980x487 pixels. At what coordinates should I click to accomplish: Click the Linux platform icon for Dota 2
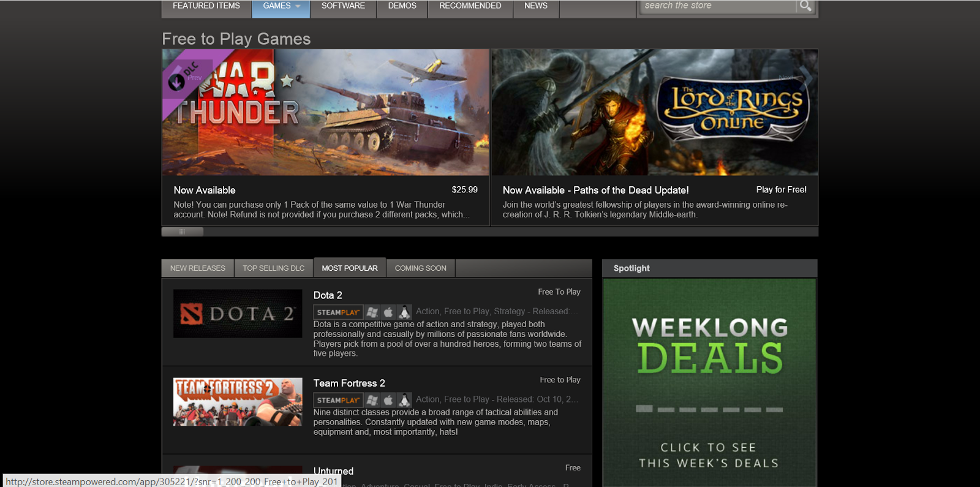coord(404,312)
